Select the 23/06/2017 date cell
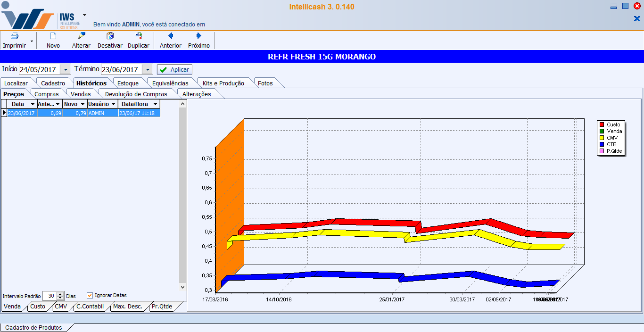The image size is (644, 332). [x=22, y=113]
